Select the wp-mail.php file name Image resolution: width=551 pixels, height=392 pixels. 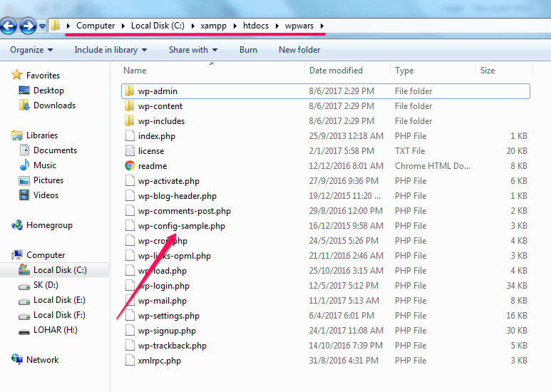(x=162, y=301)
